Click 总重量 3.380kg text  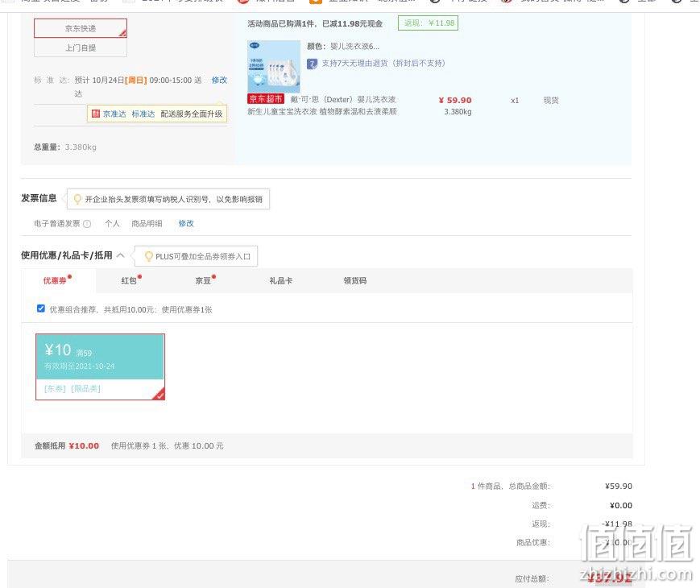click(x=65, y=147)
